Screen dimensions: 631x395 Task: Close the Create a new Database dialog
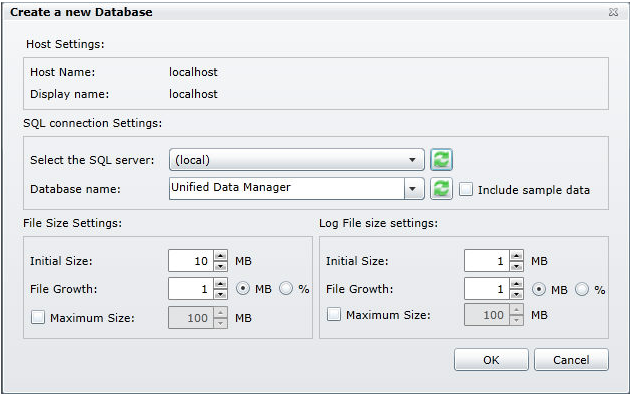click(613, 12)
